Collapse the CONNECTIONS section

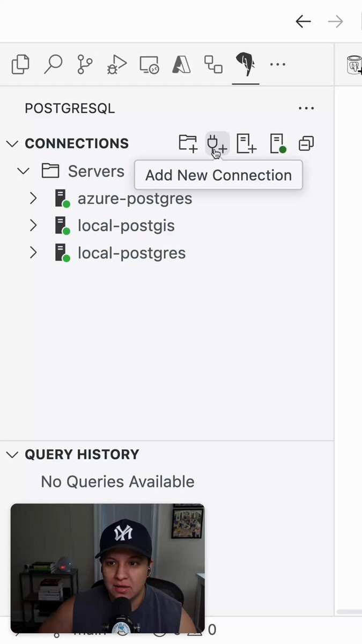(x=12, y=143)
